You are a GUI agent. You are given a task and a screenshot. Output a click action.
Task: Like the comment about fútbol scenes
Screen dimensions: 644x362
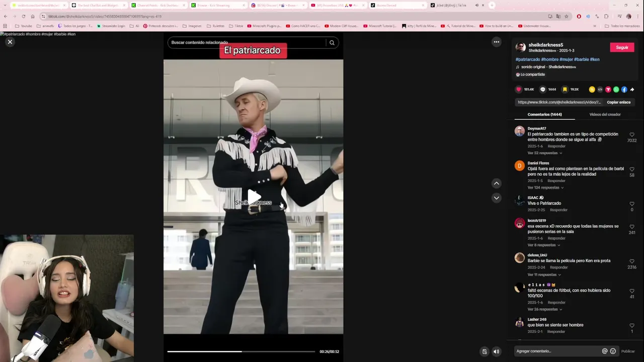coord(632,291)
